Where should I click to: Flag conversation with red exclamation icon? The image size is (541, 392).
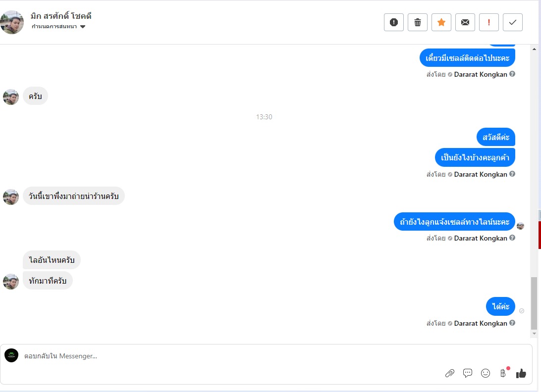(489, 22)
